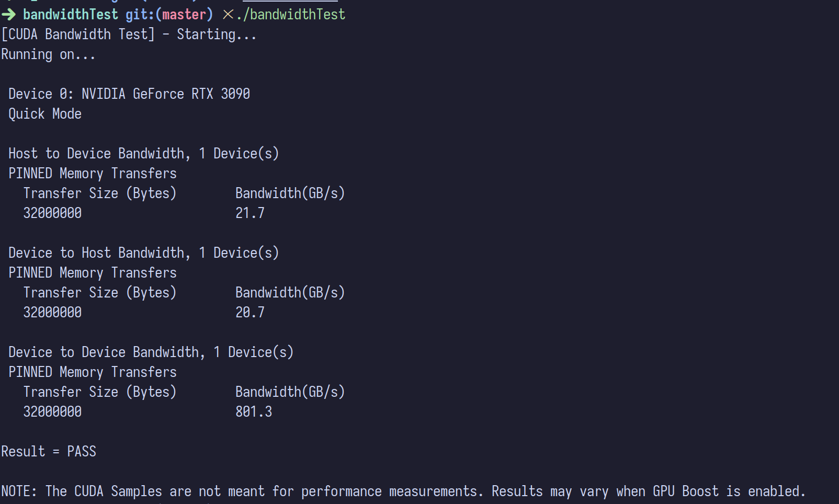Click the Host to Device Bandwidth heading
The image size is (839, 504).
[x=143, y=154]
